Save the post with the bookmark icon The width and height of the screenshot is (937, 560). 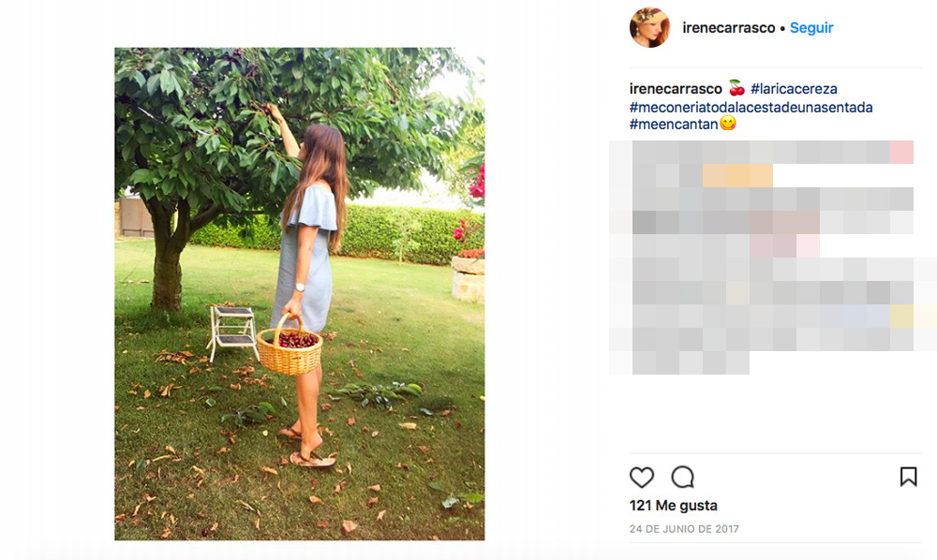tap(908, 478)
